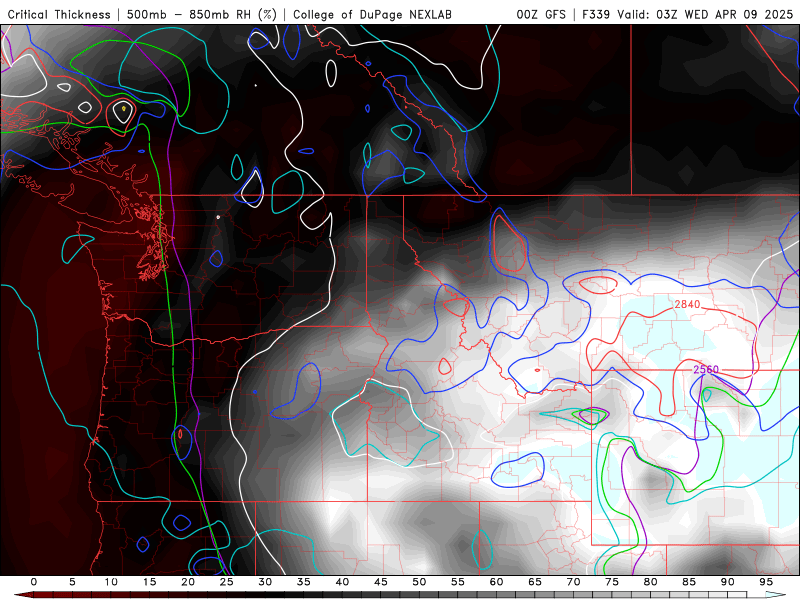
Task: Click the '30' value on the color scale
Action: pyautogui.click(x=265, y=582)
